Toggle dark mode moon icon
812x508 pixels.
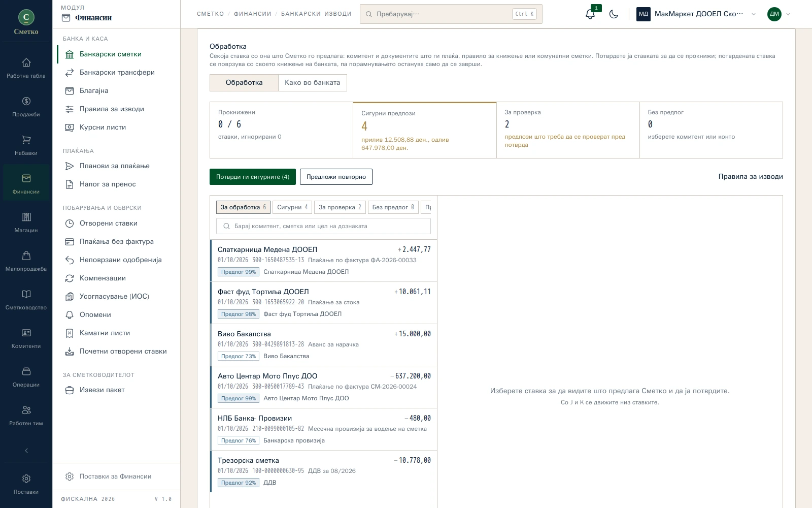pos(614,14)
